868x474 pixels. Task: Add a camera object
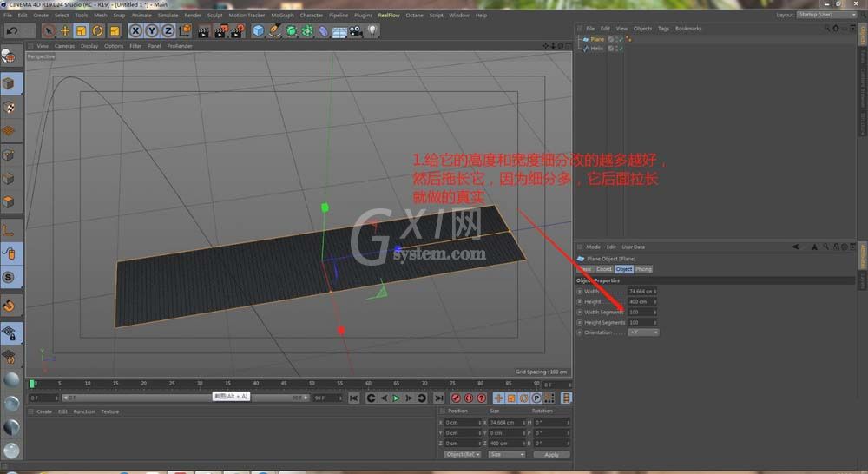coord(356,31)
